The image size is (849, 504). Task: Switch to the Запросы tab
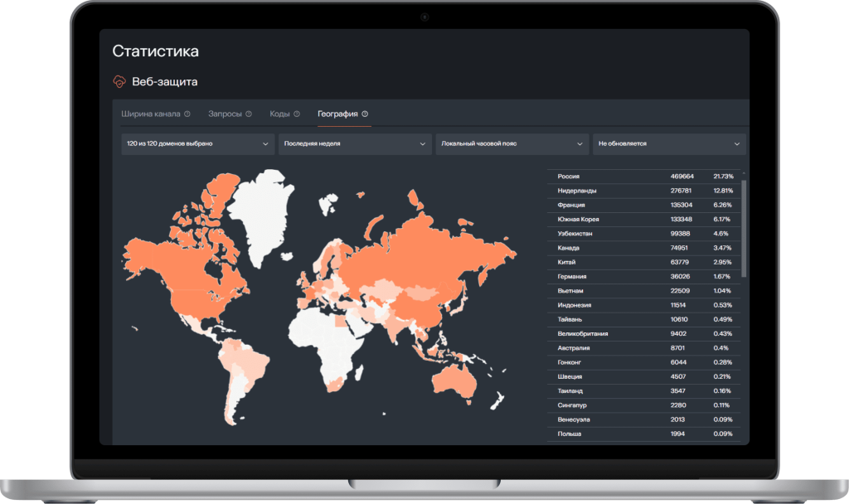225,114
